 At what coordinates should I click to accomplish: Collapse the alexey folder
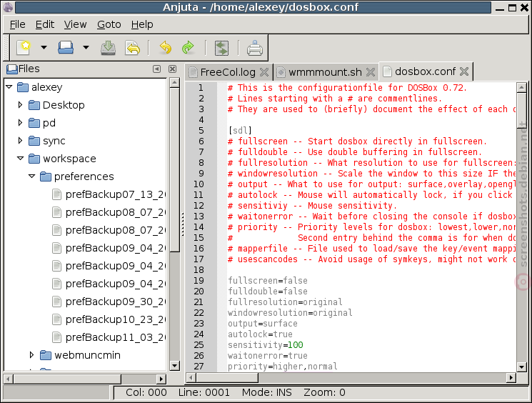click(9, 87)
